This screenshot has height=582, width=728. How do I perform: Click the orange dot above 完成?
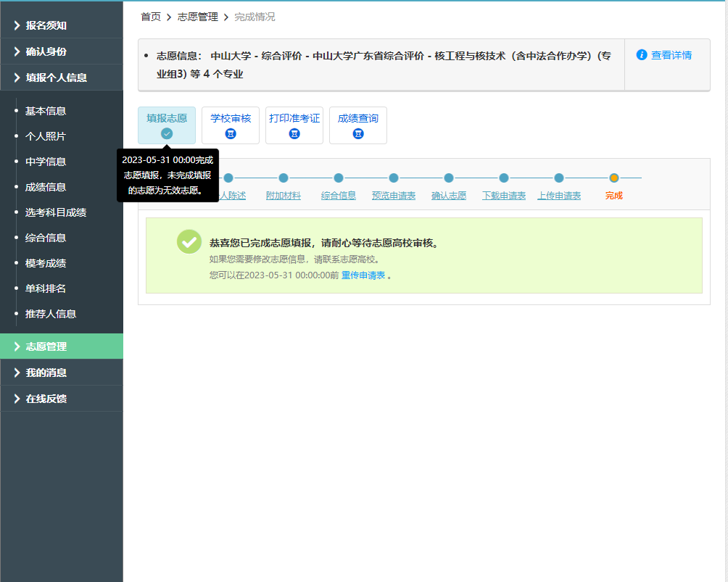point(613,178)
